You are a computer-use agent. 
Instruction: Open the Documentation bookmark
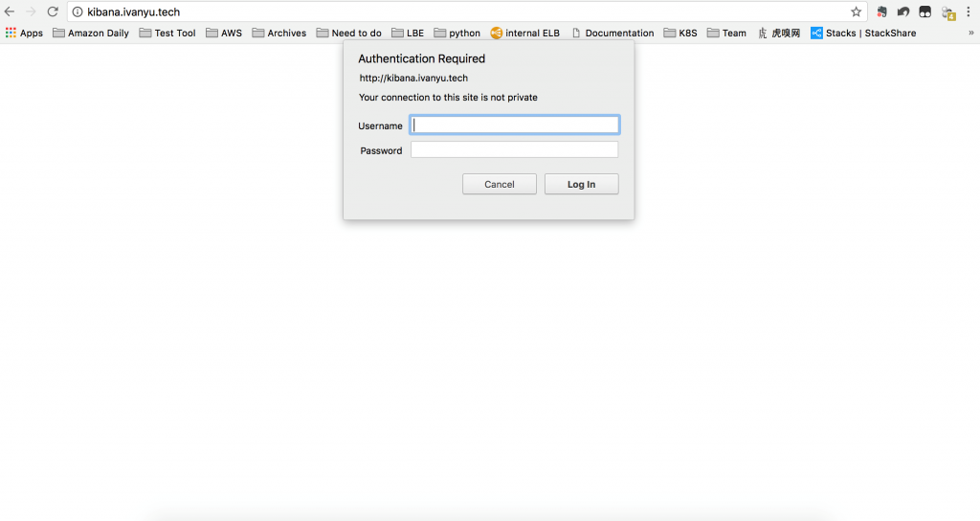[612, 33]
